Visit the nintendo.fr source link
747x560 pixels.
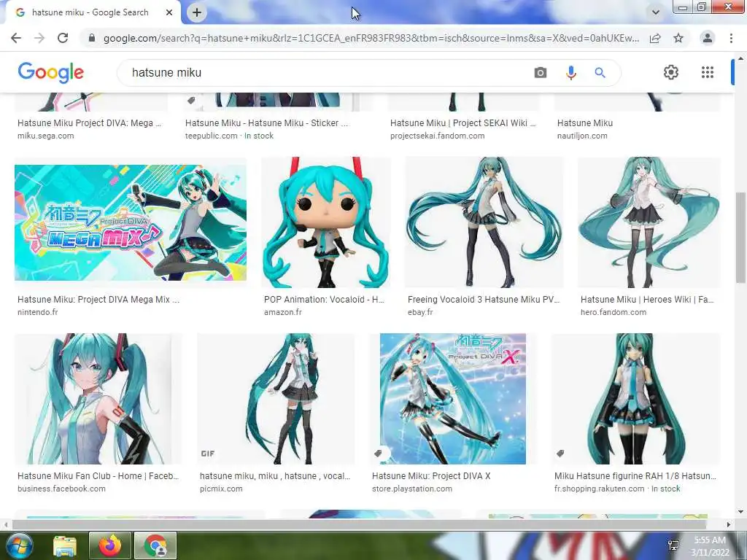38,312
